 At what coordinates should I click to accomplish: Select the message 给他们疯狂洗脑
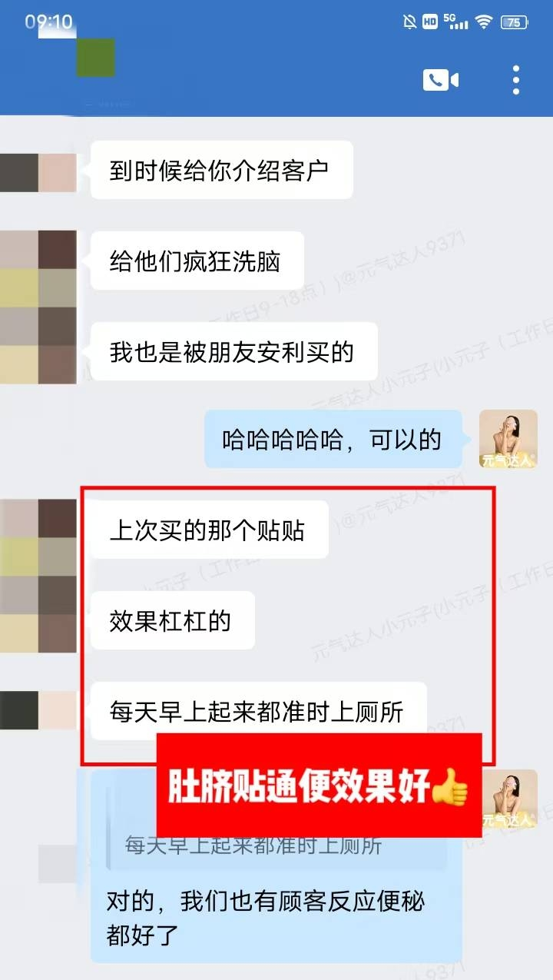pos(197,261)
